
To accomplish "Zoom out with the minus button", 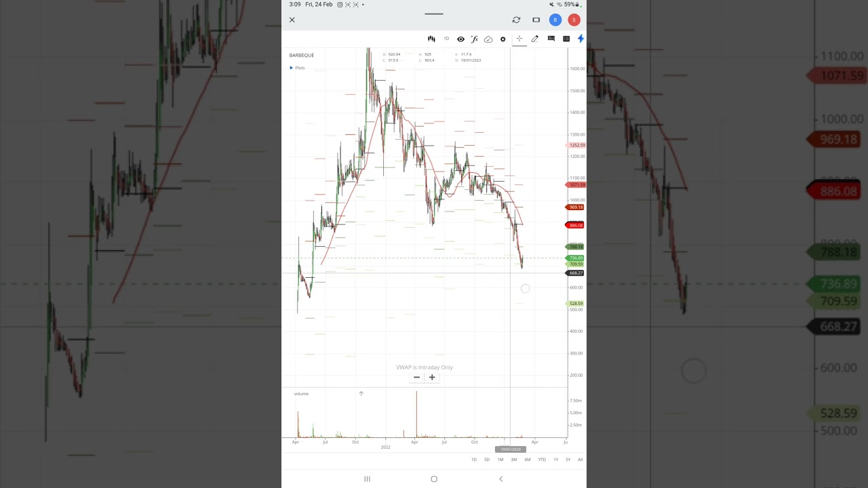I will 416,377.
